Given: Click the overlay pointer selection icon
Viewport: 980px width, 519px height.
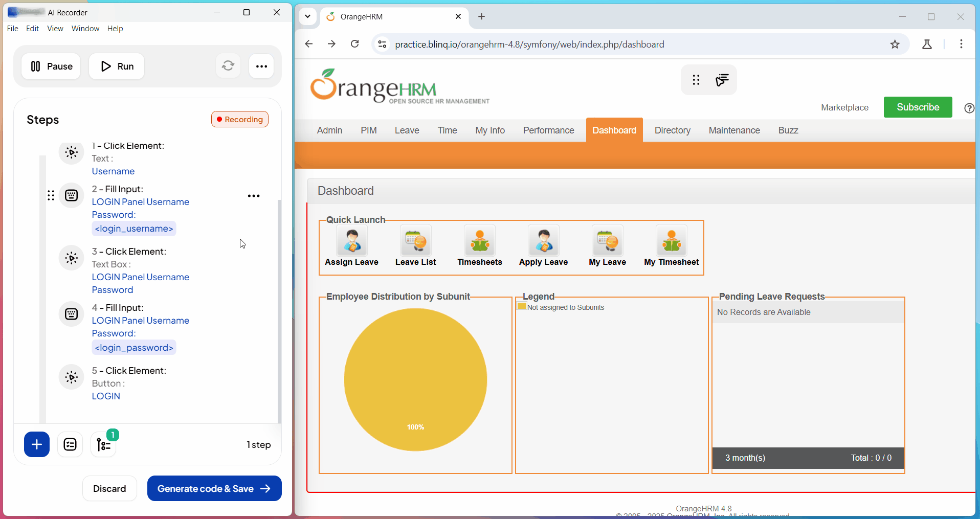Looking at the screenshot, I should [722, 80].
